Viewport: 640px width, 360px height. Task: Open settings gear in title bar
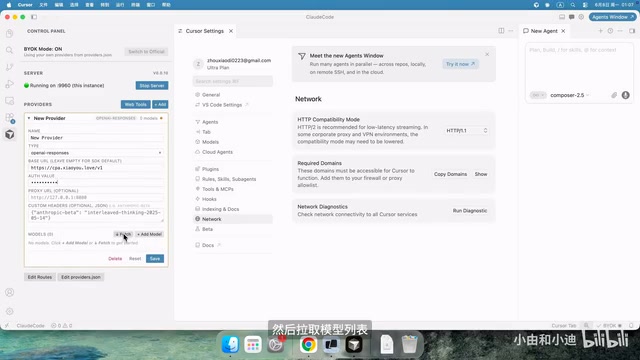tap(581, 17)
